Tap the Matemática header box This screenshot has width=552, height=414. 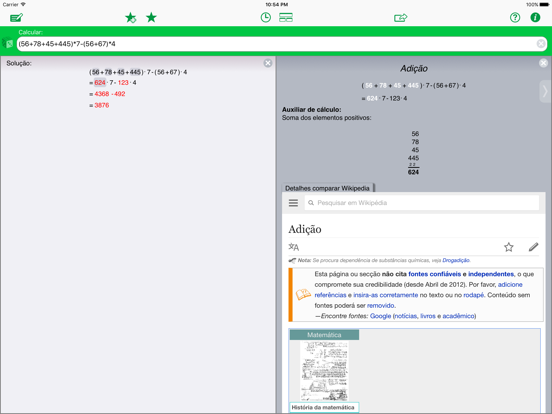[324, 335]
